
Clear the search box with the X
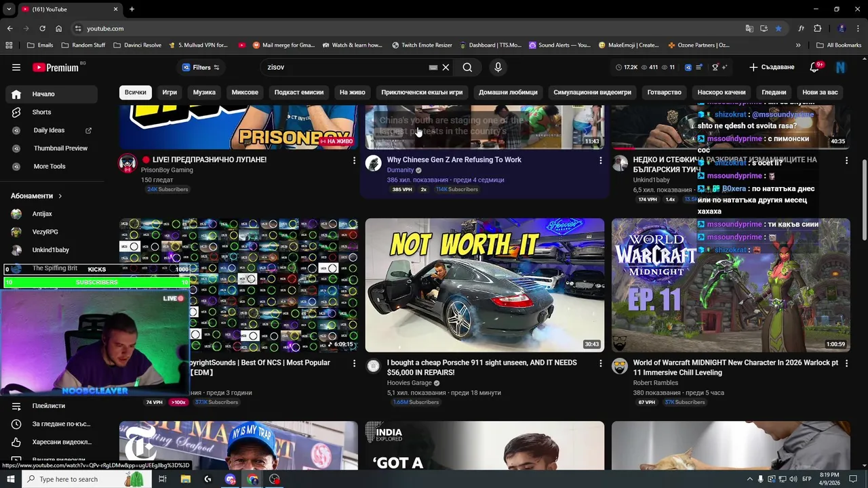(x=446, y=67)
